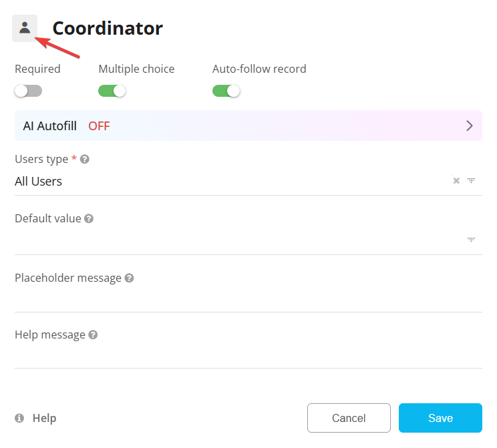Image resolution: width=497 pixels, height=448 pixels.
Task: Disable the Auto-follow record toggle
Action: click(x=226, y=91)
